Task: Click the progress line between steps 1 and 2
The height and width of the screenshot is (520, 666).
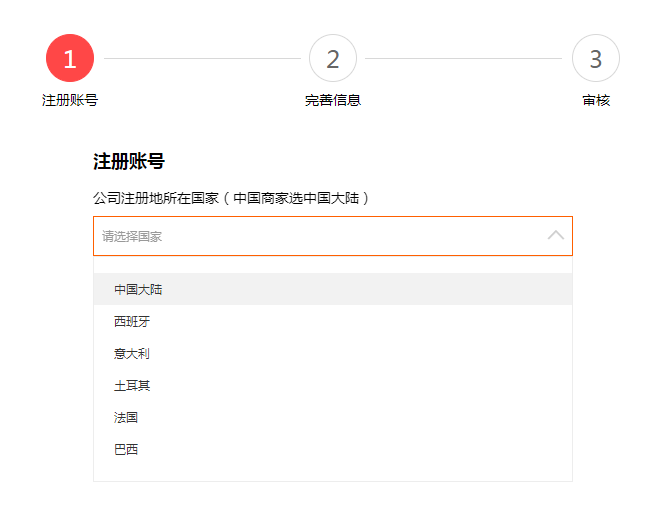Action: pyautogui.click(x=202, y=58)
